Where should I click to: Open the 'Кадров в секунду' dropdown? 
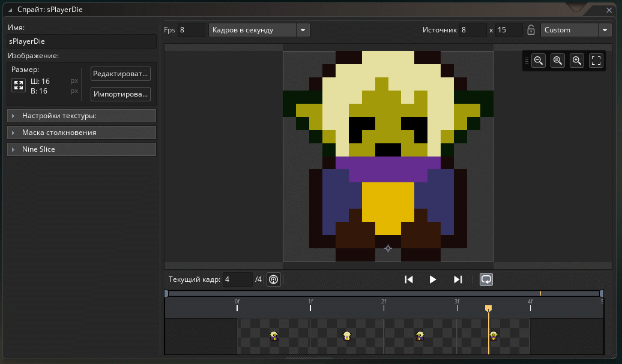click(x=259, y=30)
